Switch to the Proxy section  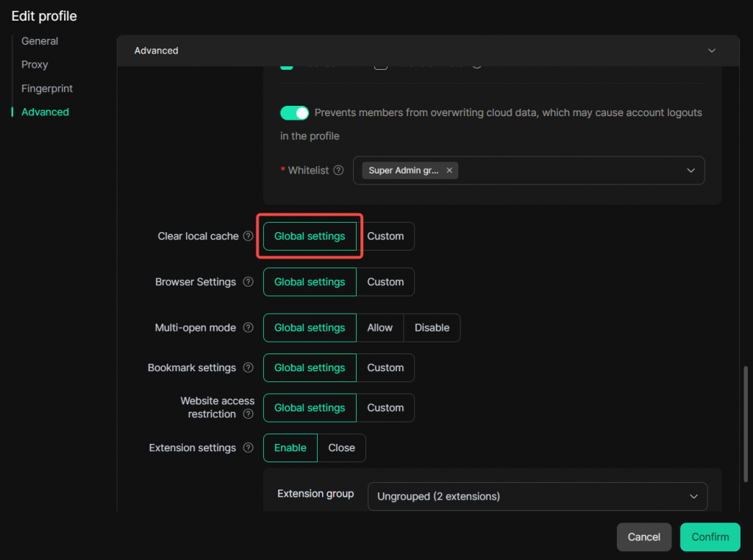(35, 65)
